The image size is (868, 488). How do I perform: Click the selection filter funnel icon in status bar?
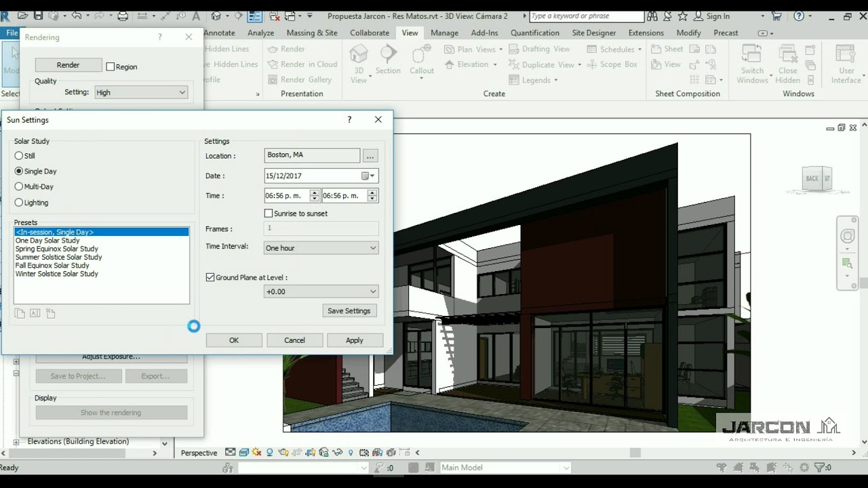(820, 468)
